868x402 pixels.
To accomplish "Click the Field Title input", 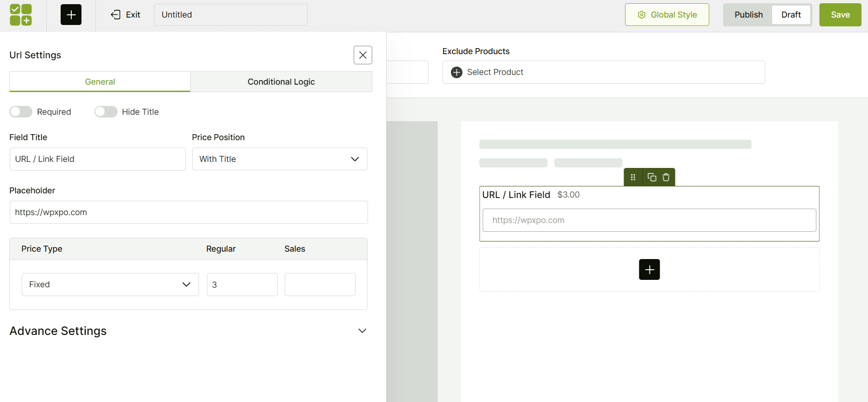I will [x=98, y=159].
